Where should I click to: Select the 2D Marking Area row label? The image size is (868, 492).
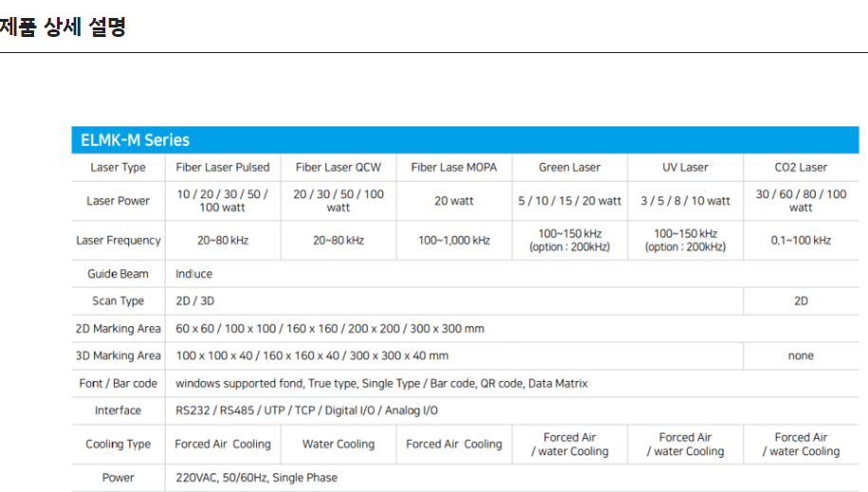pyautogui.click(x=119, y=329)
